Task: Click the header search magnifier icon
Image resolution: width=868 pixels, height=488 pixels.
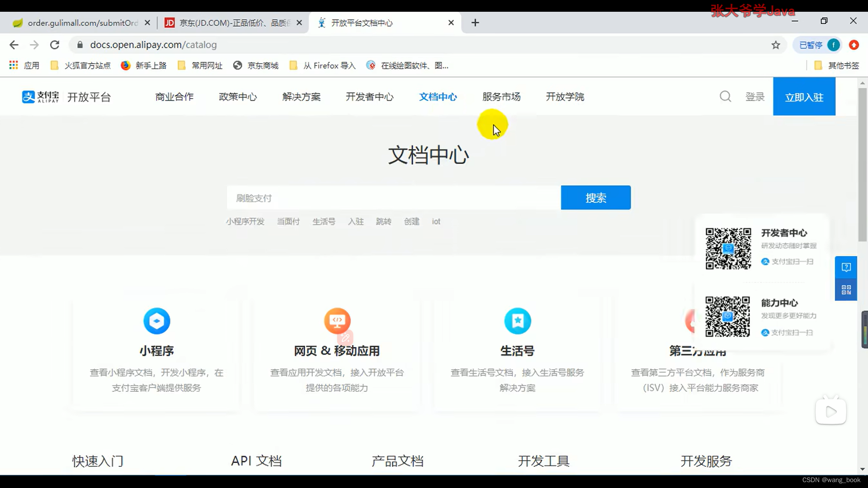Action: [725, 96]
